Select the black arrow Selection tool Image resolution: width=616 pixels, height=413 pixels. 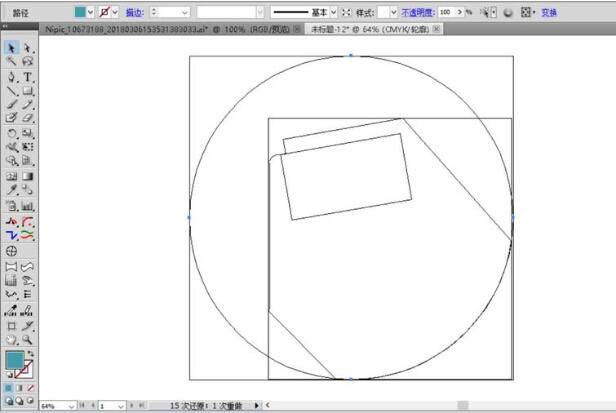click(11, 48)
